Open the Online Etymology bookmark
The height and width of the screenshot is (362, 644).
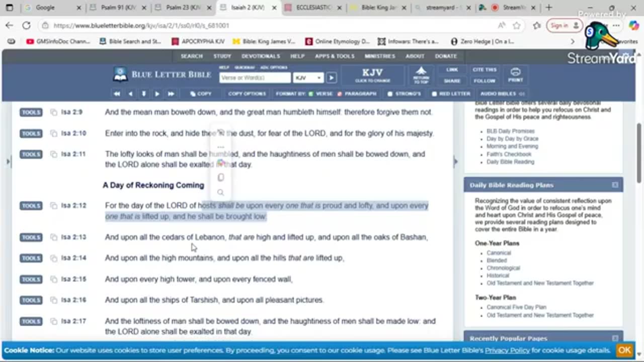[337, 42]
